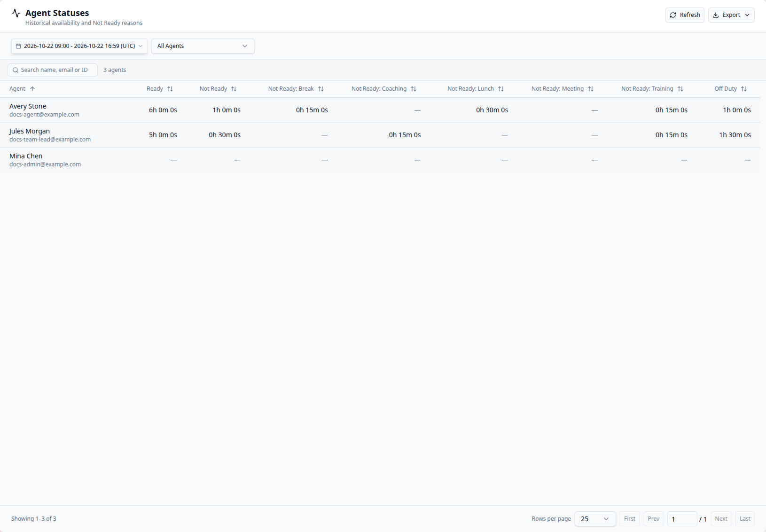The height and width of the screenshot is (532, 766).
Task: Sort by Off Duty arrows icon
Action: tap(744, 89)
